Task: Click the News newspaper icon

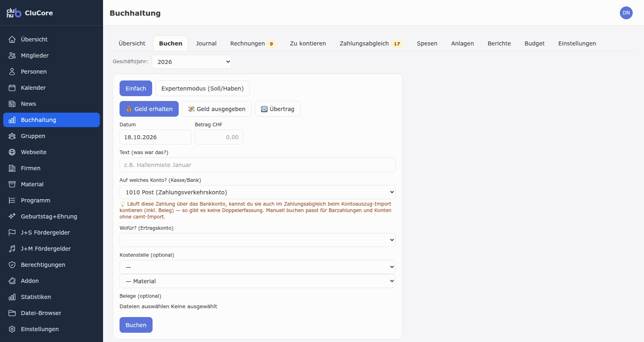Action: pyautogui.click(x=12, y=104)
